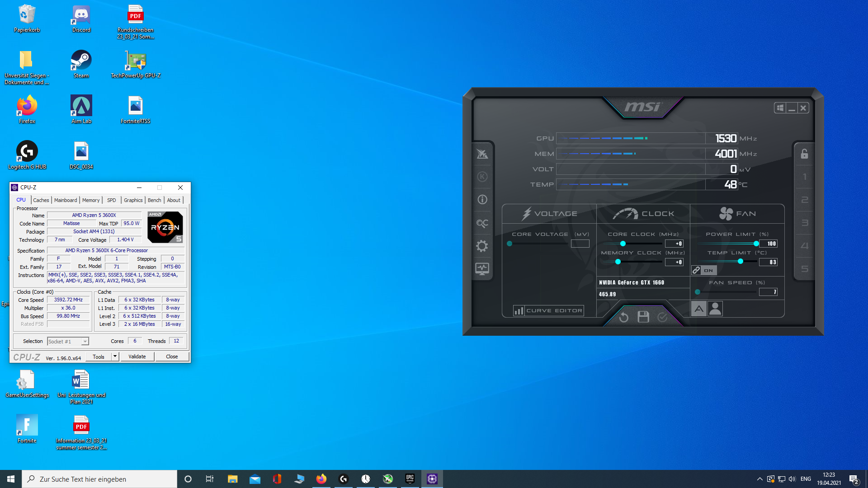Click the reset settings arrow icon

pyautogui.click(x=624, y=317)
